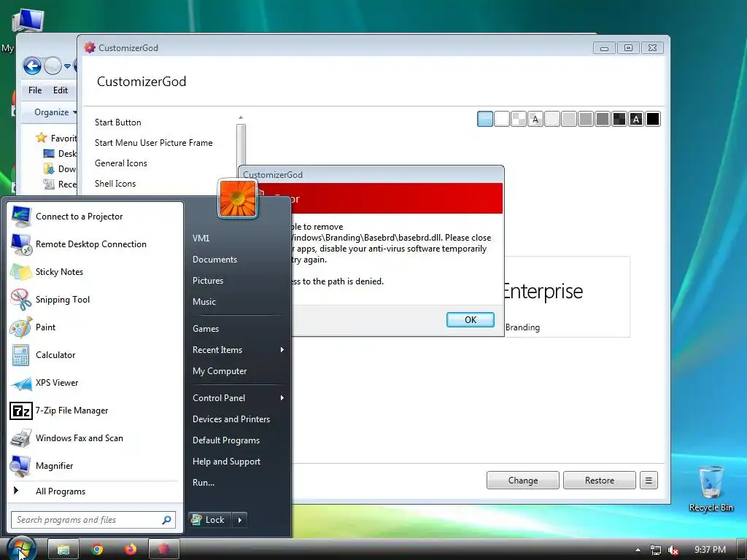The image size is (747, 560).
Task: Click Favorites in Explorer sidebar
Action: tap(57, 138)
